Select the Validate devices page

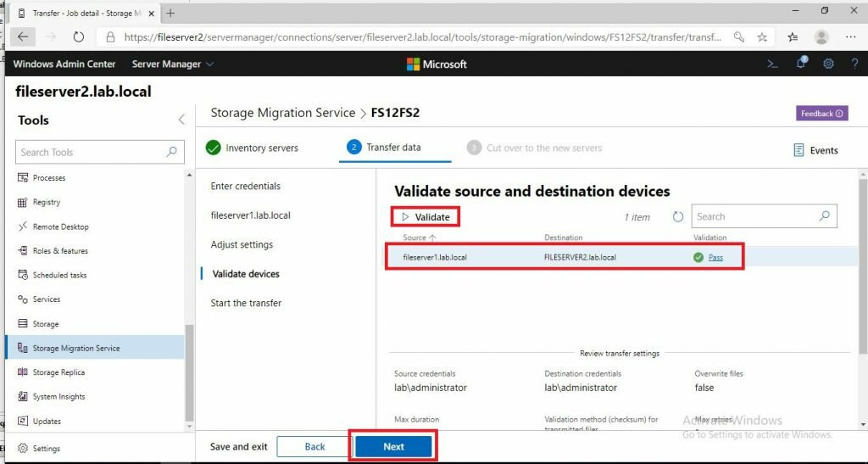246,273
